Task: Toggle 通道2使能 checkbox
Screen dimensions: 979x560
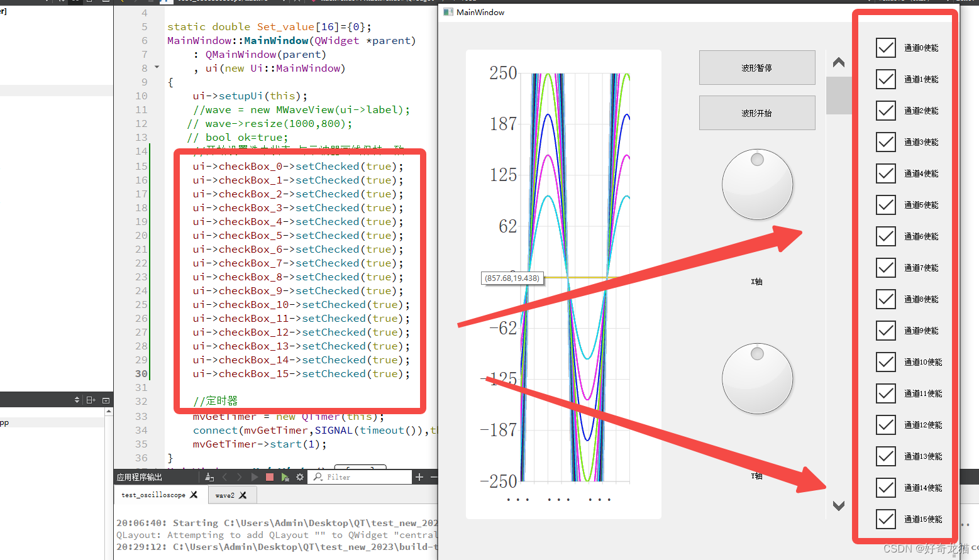Action: [886, 111]
